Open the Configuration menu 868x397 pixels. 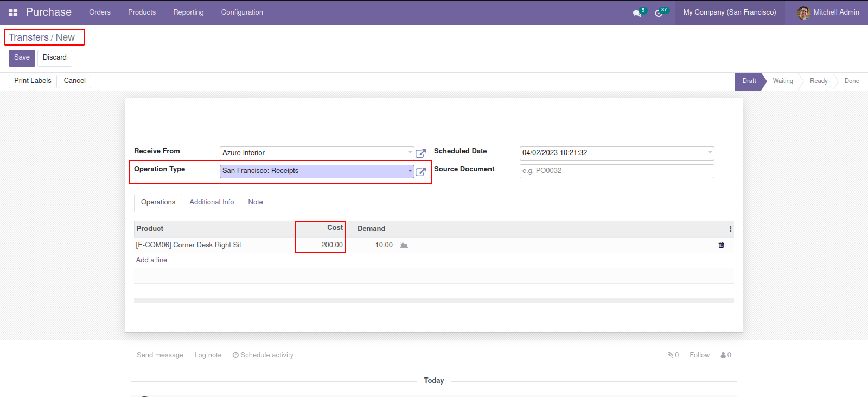point(242,12)
